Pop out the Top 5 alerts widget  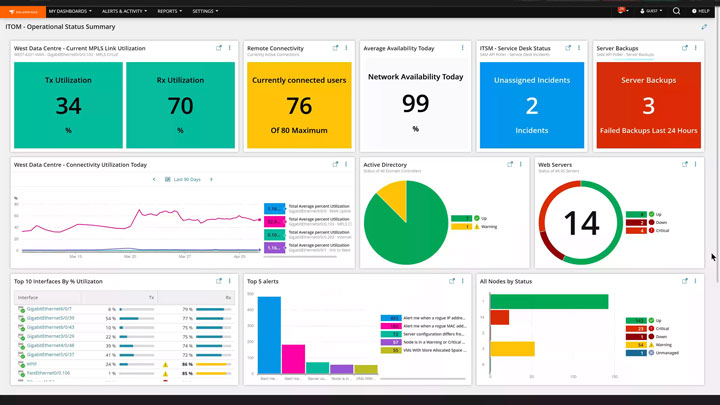click(452, 281)
